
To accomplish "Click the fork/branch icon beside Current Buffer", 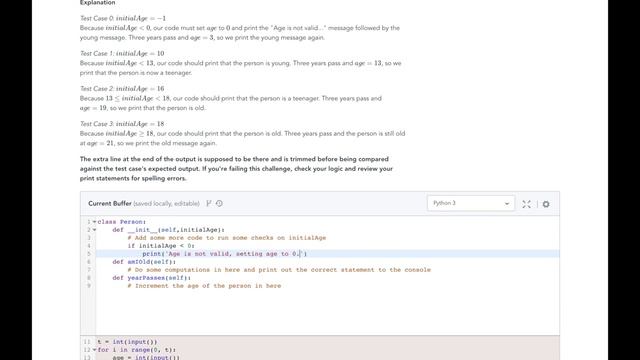I will [209, 203].
